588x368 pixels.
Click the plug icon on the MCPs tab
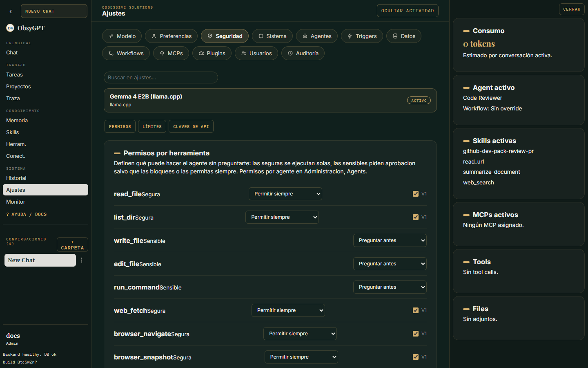point(162,53)
